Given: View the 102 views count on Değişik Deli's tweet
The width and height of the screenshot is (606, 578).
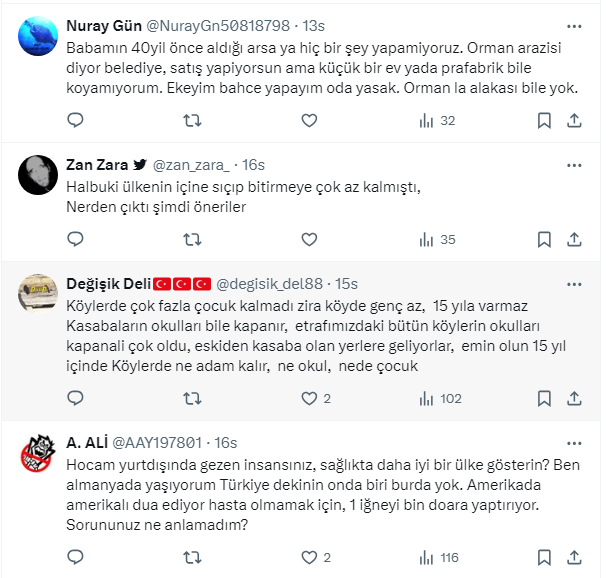Looking at the screenshot, I should pyautogui.click(x=440, y=398).
